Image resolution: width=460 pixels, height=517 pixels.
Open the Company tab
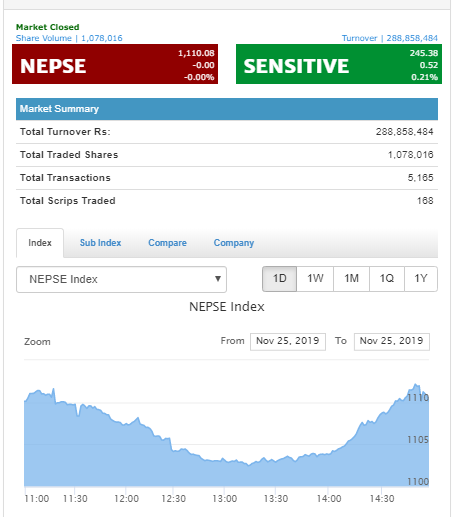pyautogui.click(x=234, y=243)
